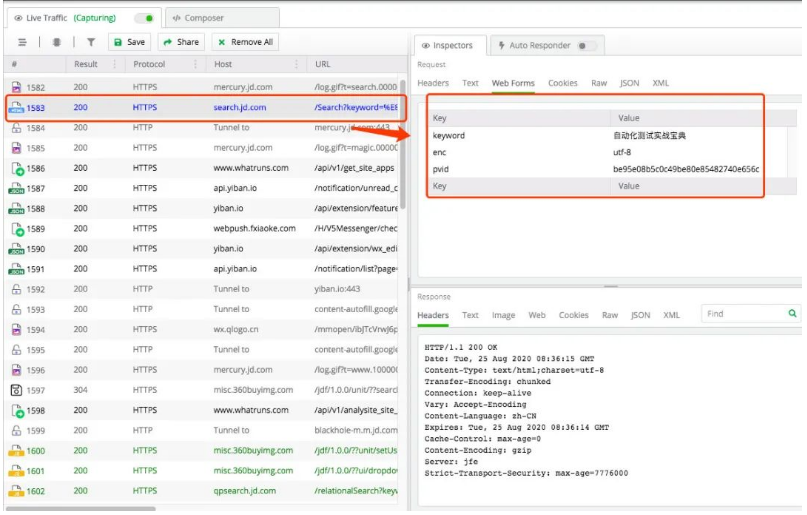Select the request Cookies tab

563,83
